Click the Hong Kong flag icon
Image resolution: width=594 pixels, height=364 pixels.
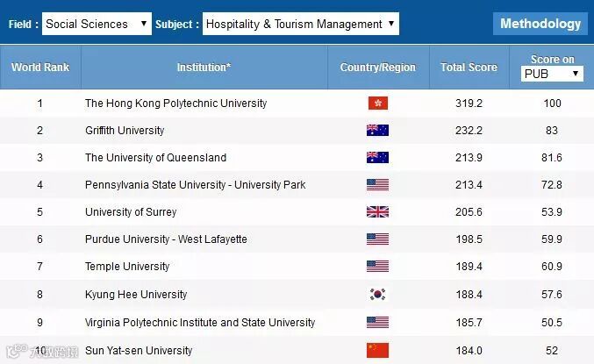click(377, 103)
